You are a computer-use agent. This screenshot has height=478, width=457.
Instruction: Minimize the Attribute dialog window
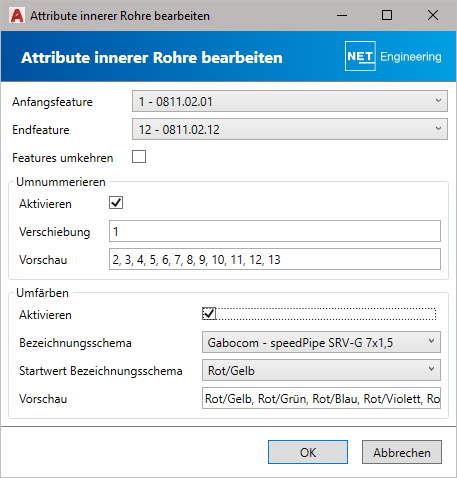pos(342,15)
